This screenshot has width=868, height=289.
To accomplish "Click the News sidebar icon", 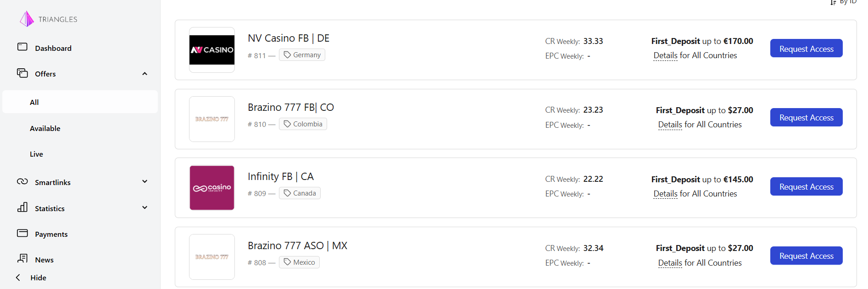I will [22, 259].
